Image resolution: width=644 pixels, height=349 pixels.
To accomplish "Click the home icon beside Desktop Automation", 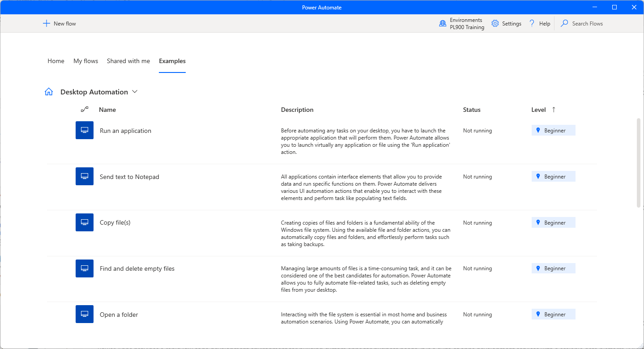I will click(49, 92).
